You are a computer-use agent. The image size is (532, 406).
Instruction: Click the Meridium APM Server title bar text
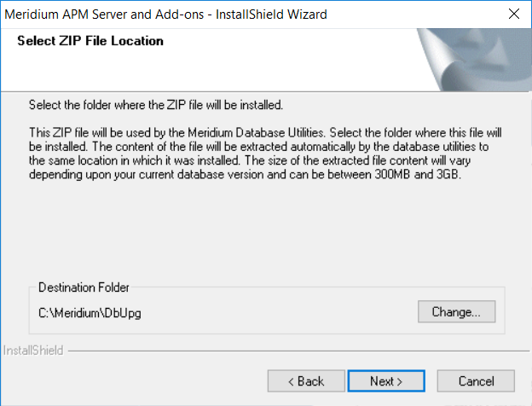pos(165,14)
